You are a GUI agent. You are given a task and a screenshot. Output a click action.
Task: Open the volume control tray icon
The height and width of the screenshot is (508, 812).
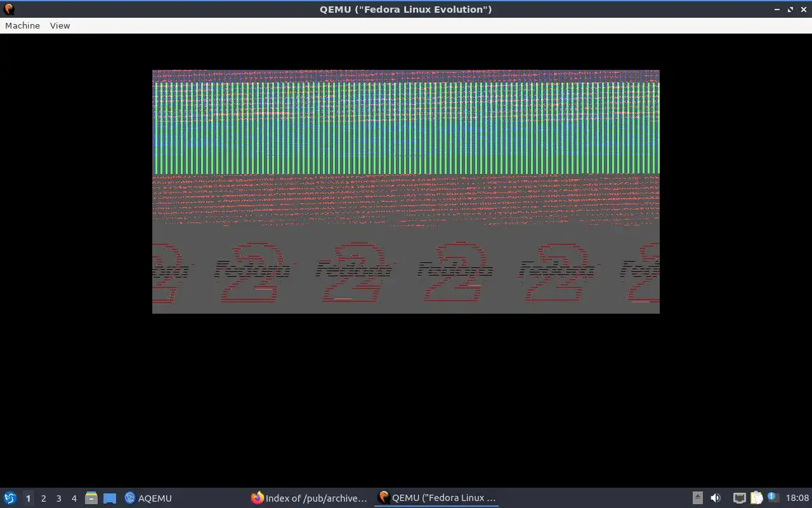(x=716, y=498)
